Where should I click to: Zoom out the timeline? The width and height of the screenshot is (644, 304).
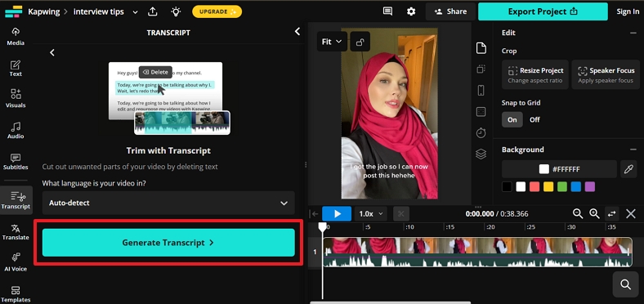coord(578,213)
